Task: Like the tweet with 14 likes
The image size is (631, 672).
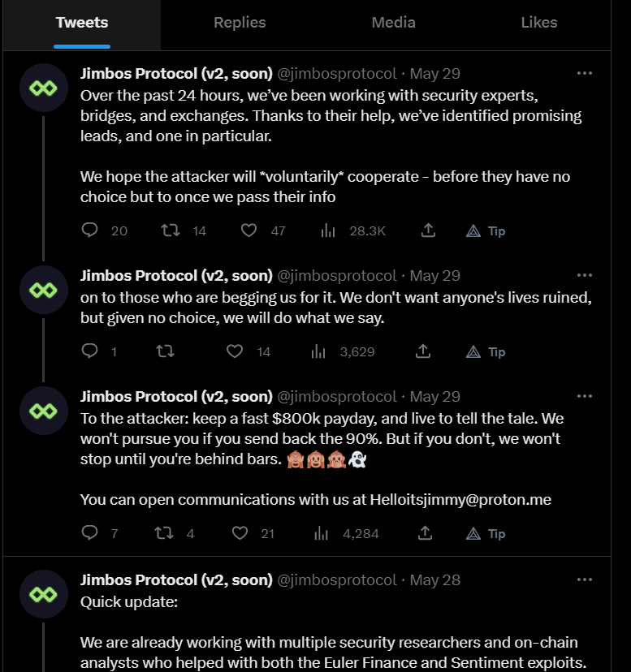Action: pos(235,351)
